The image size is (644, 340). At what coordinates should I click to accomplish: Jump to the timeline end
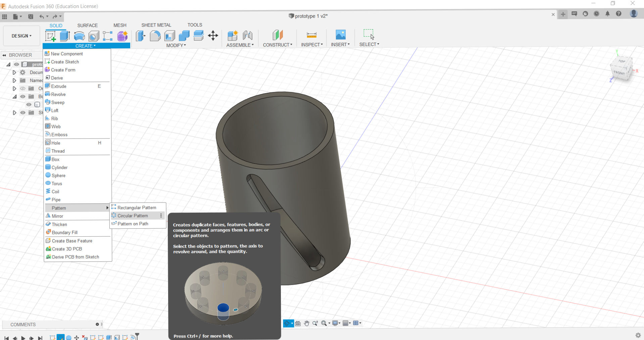pyautogui.click(x=40, y=338)
